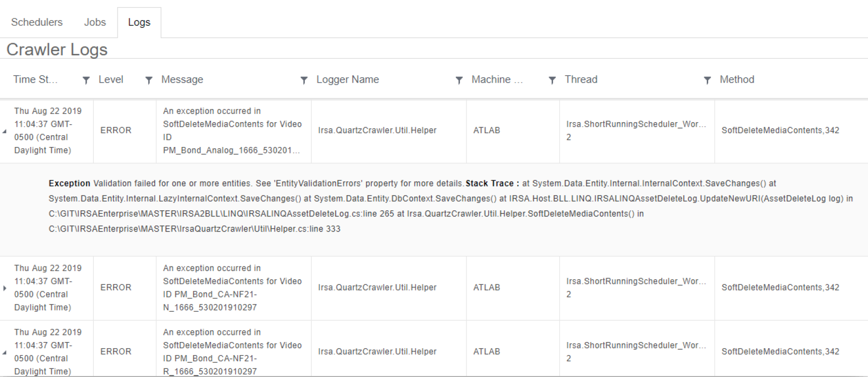
Task: Click ATLAB machine in the PM_Bond_Analog row
Action: click(x=487, y=130)
